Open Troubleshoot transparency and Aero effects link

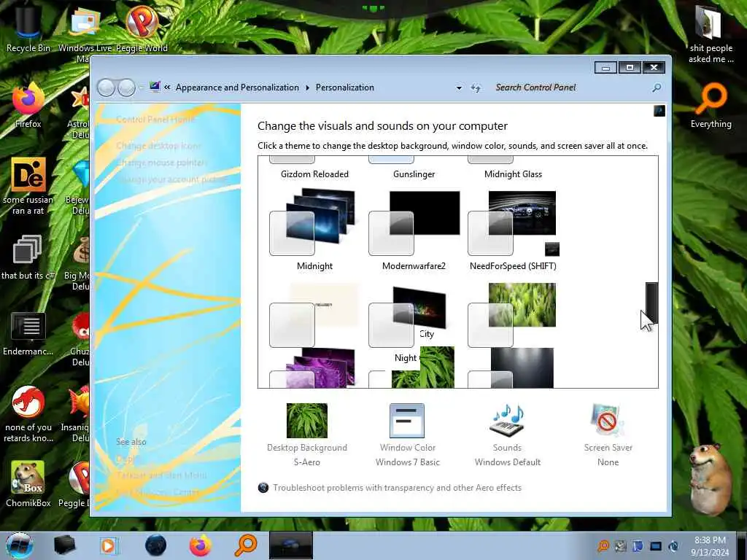click(x=397, y=488)
